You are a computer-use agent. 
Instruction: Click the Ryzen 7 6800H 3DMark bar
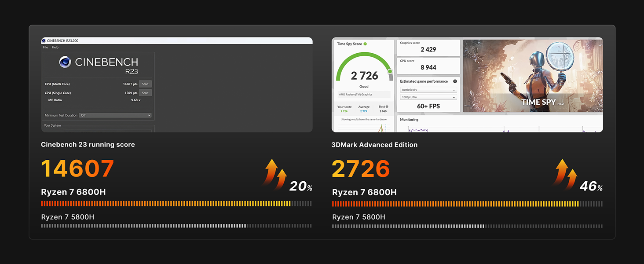(467, 204)
